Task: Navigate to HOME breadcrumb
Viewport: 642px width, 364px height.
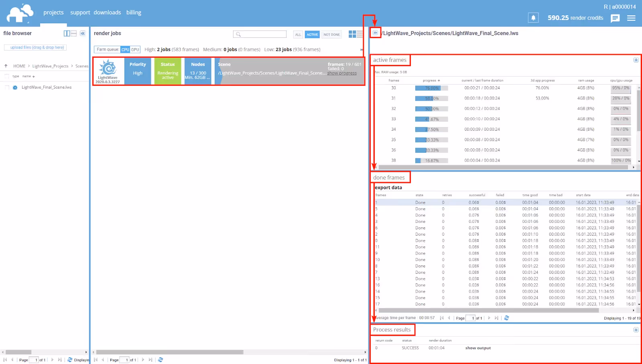Action: click(x=19, y=66)
